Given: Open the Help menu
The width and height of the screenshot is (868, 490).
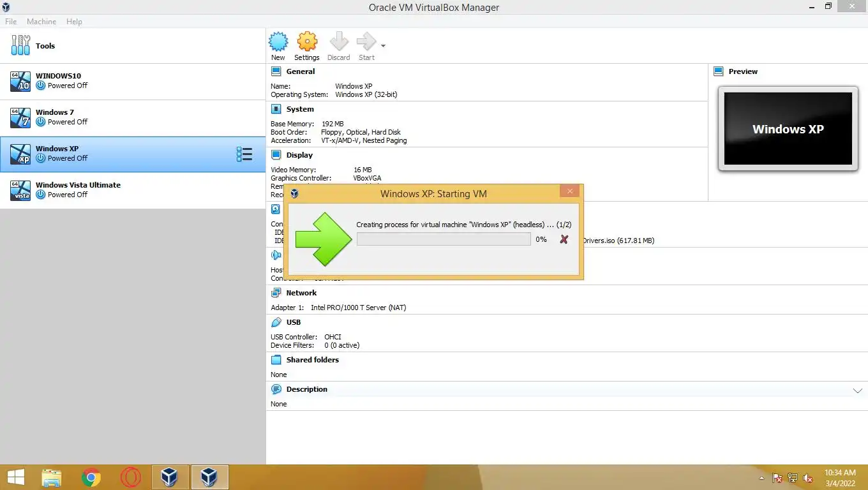Looking at the screenshot, I should coord(74,22).
